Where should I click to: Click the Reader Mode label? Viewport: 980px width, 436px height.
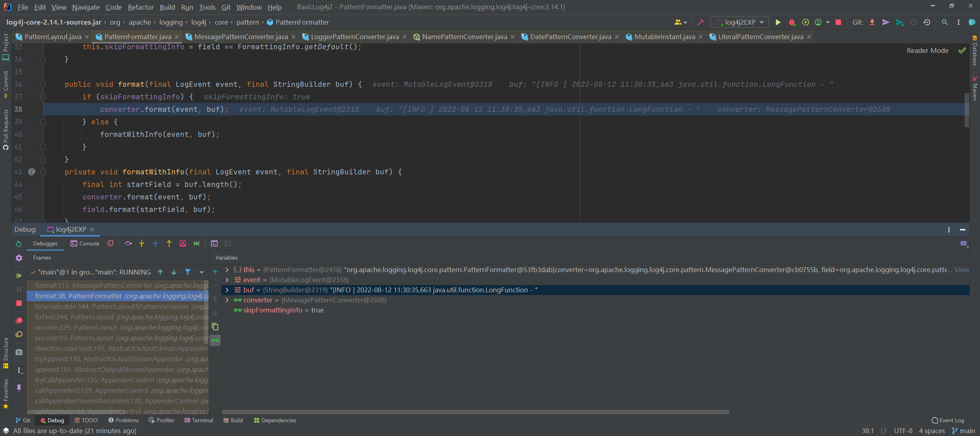[x=927, y=50]
